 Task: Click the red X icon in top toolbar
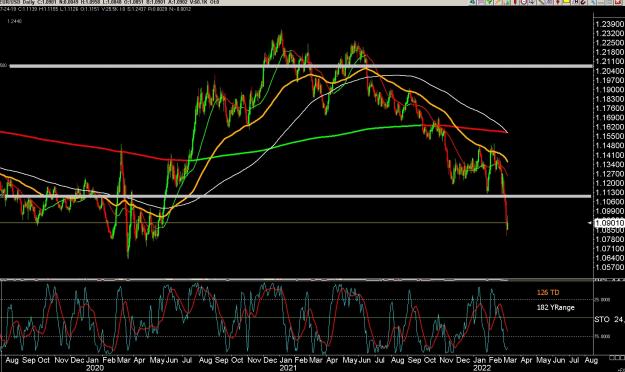click(617, 2)
